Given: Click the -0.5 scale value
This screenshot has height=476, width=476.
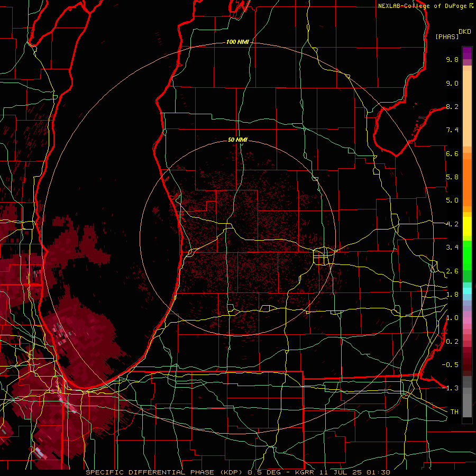Looking at the screenshot, I should 450,364.
